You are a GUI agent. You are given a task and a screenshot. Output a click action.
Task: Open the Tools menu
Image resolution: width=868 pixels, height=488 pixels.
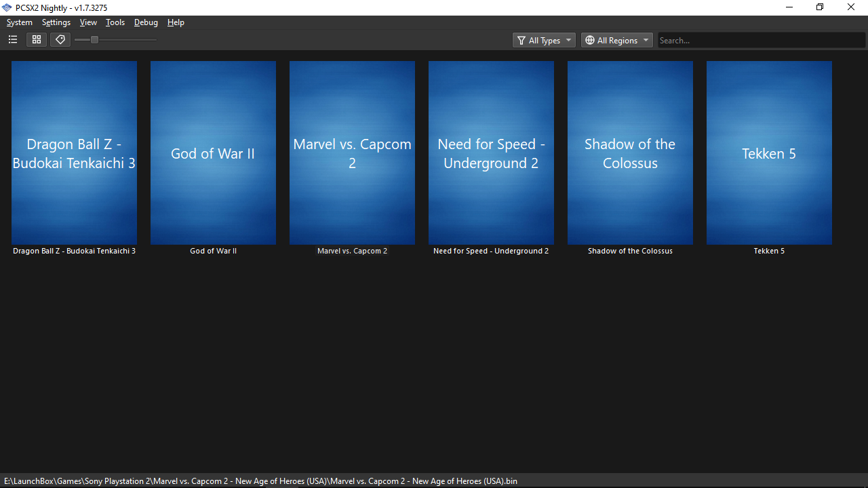(115, 22)
